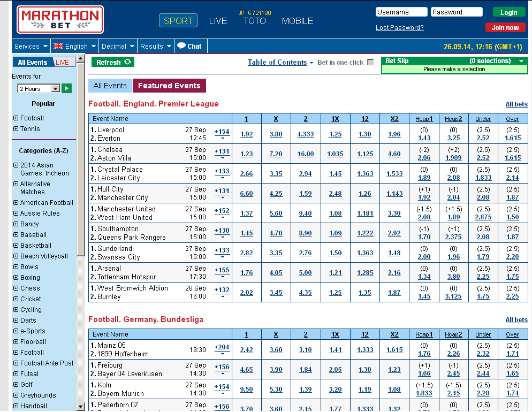Click the red Join now button
Screen dimensions: 532x412
(505, 27)
